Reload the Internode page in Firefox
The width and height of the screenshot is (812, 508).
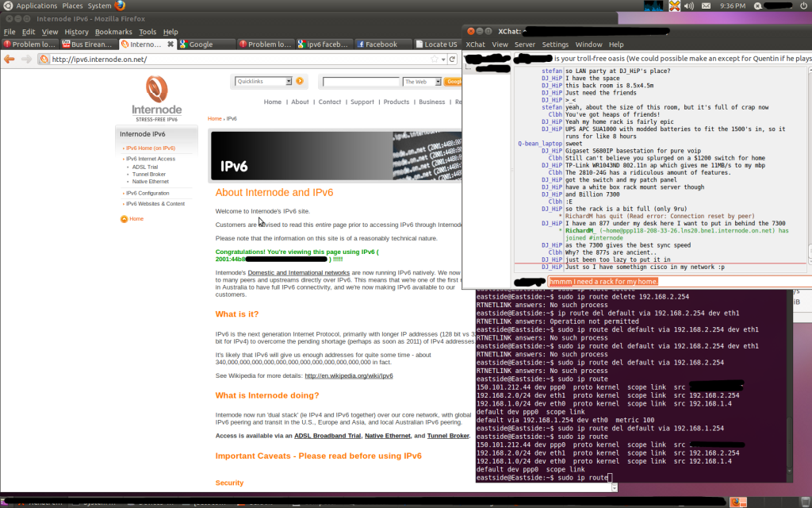[x=453, y=59]
